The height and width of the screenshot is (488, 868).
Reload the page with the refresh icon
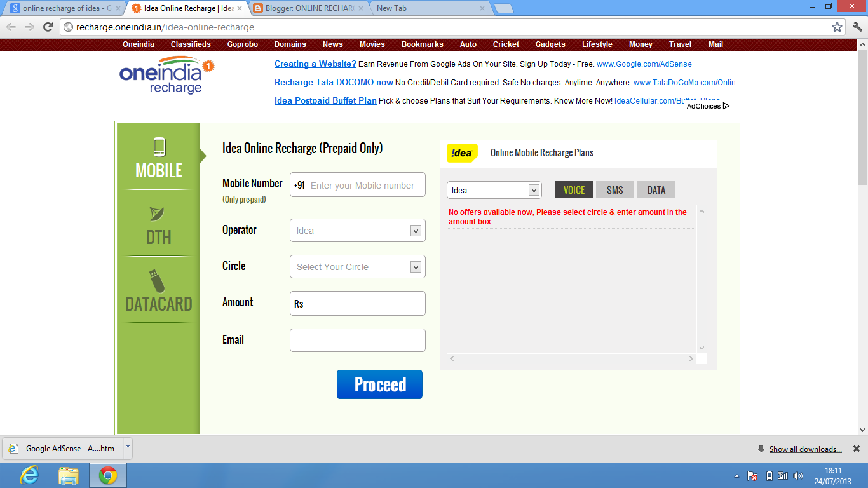pos(48,27)
